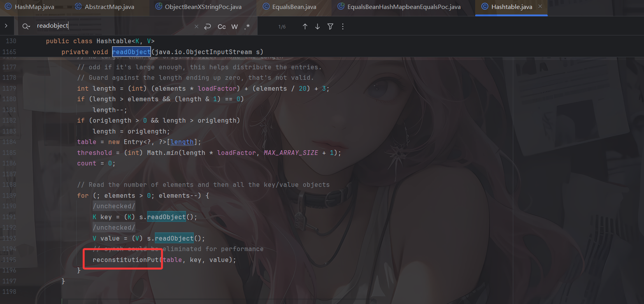Open the filter search results options

click(330, 26)
